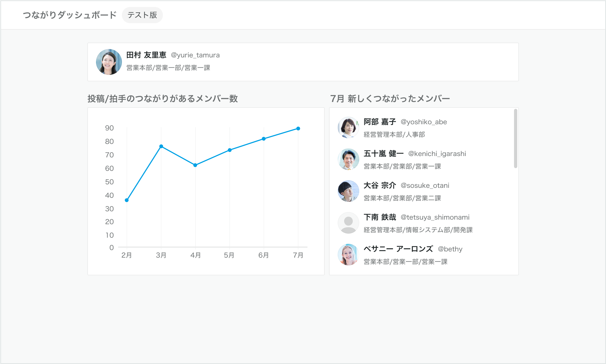Click the @bethy handle
606x364 pixels.
(450, 249)
